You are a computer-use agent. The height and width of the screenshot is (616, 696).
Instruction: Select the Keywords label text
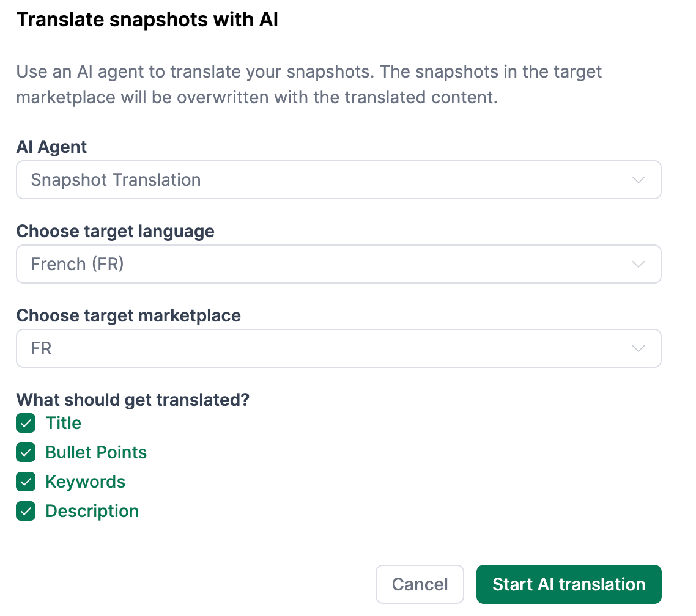click(85, 482)
